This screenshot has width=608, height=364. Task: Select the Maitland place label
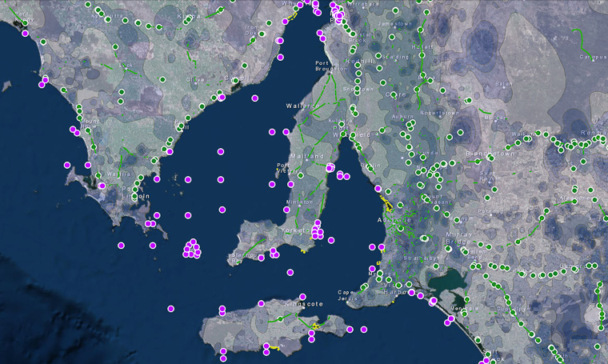[x=307, y=156]
